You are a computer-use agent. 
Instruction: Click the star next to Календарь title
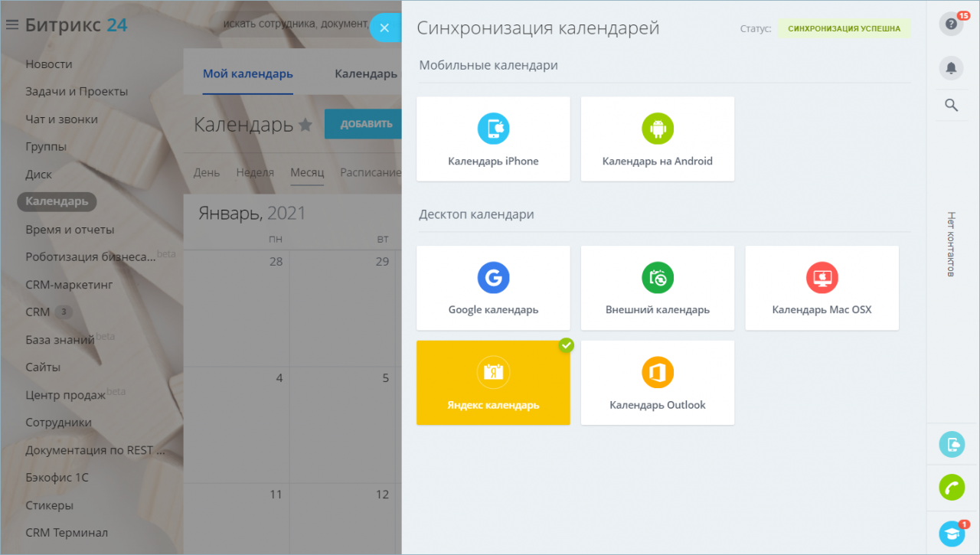[x=305, y=125]
